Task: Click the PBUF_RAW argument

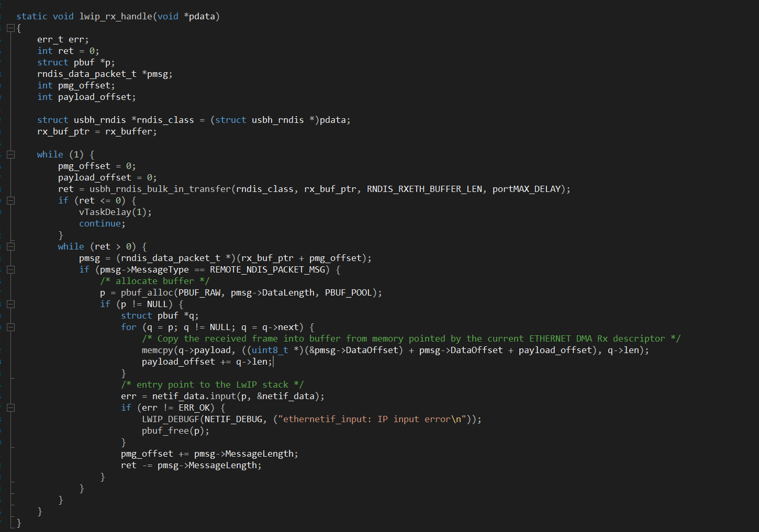Action: (x=199, y=292)
